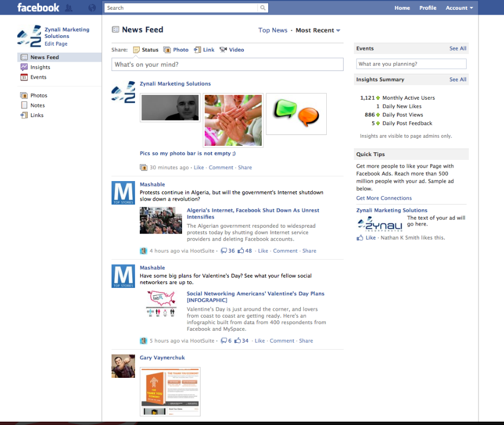Viewport: 504px width, 425px height.
Task: Click Zynali avatar beside photo post
Action: click(x=123, y=92)
